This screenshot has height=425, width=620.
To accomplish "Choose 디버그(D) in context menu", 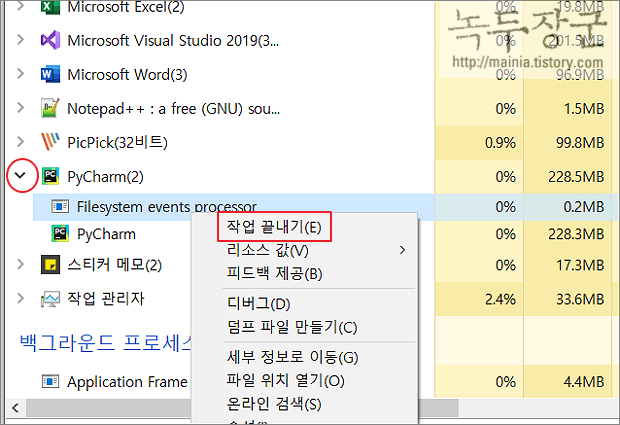I will (259, 304).
